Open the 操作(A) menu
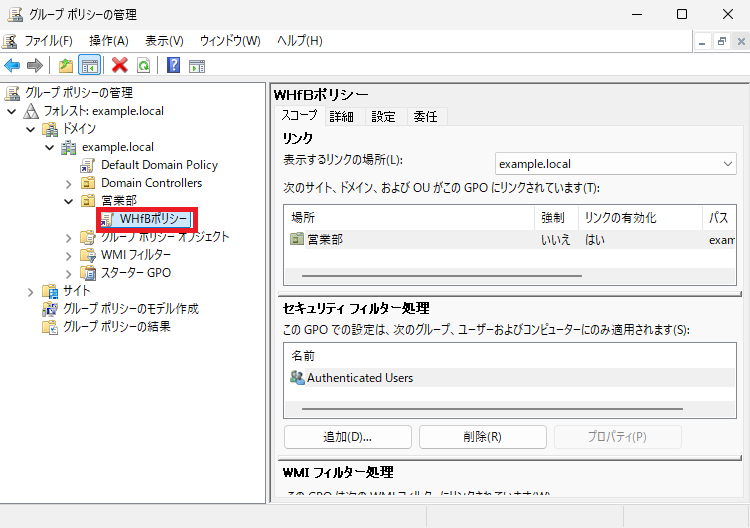The height and width of the screenshot is (528, 750). point(109,41)
